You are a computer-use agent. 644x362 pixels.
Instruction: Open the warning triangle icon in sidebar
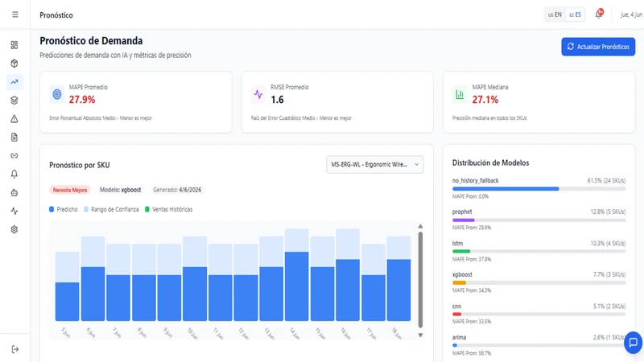14,119
